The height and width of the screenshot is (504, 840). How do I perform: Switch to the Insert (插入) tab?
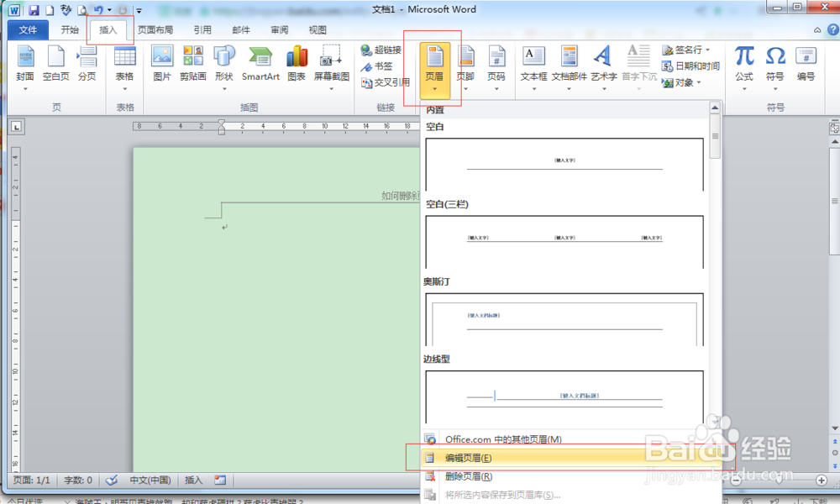[x=108, y=30]
